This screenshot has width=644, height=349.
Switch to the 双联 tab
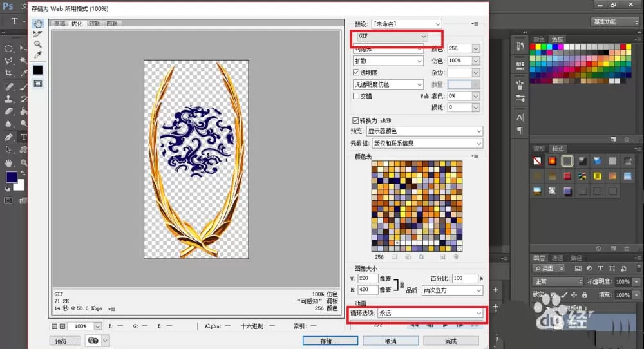(x=95, y=23)
